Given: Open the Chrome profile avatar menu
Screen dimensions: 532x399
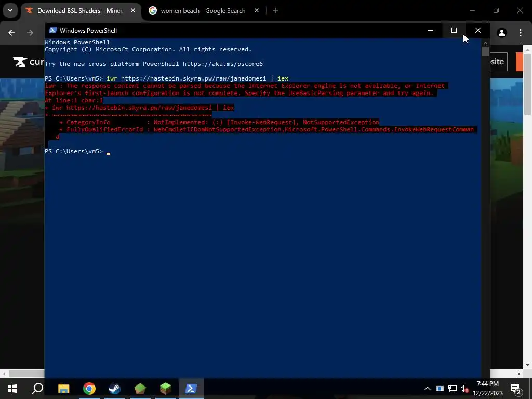Looking at the screenshot, I should tap(502, 33).
